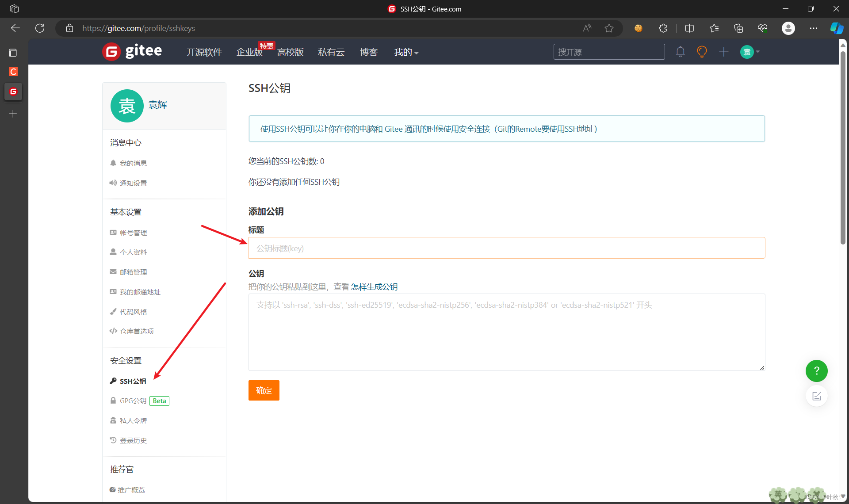The height and width of the screenshot is (504, 849).
Task: Click the 公钥标题 title input field
Action: pyautogui.click(x=506, y=248)
